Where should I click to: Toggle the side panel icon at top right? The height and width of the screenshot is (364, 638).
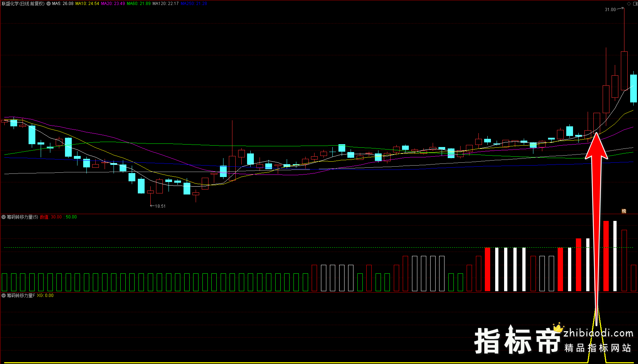(x=635, y=4)
